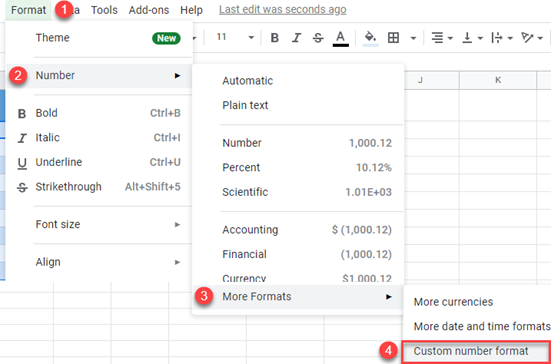The width and height of the screenshot is (551, 364).
Task: Click the Bold toolbar icon
Action: [x=274, y=38]
